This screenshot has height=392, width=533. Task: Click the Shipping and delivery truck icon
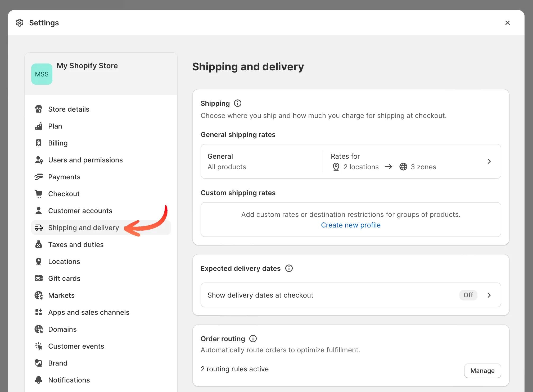(x=39, y=227)
